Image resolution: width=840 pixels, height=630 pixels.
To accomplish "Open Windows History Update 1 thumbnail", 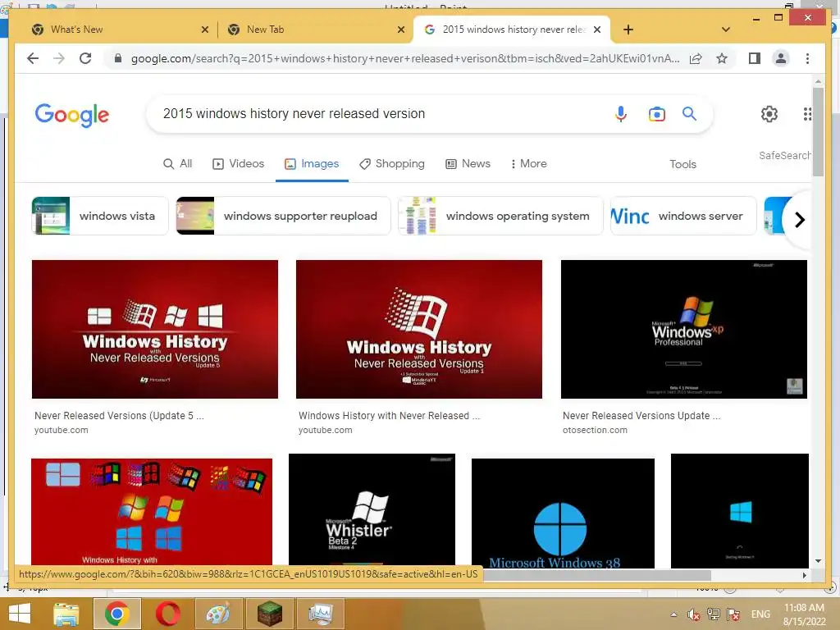I will click(x=419, y=330).
